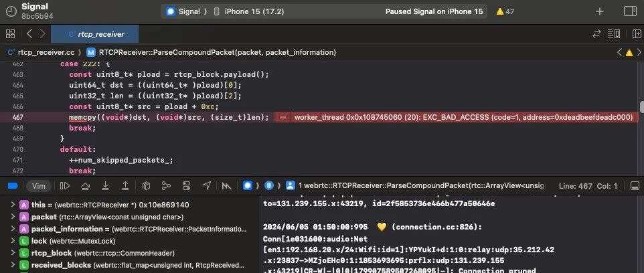Expand the 'rtcp_block' variable

[13, 253]
